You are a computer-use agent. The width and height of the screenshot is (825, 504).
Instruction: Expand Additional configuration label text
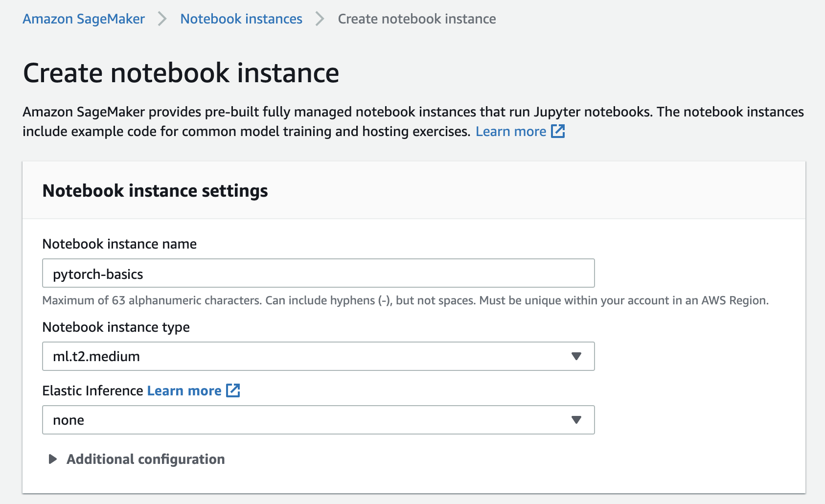coord(146,459)
